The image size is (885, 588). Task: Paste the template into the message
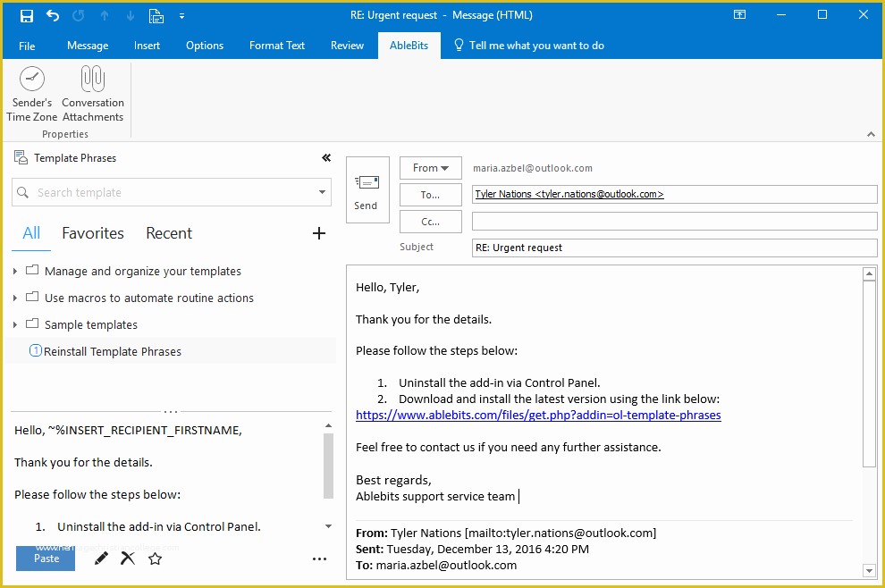(46, 559)
